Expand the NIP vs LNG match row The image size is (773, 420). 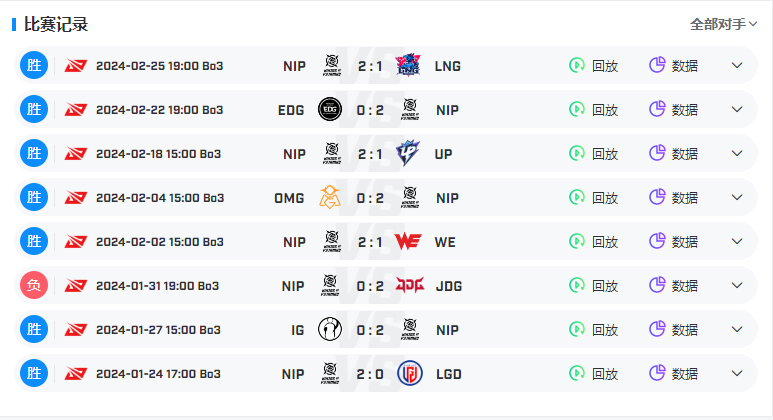[x=737, y=66]
